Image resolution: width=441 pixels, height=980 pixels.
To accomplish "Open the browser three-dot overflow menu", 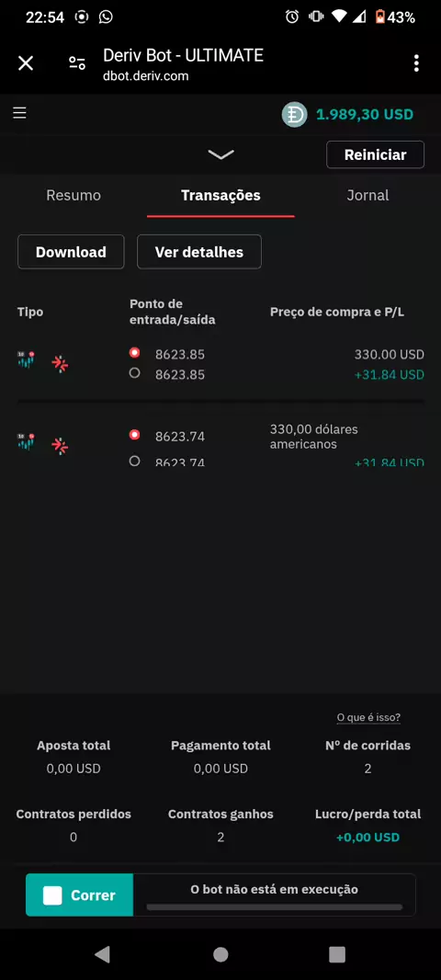I will [x=416, y=63].
